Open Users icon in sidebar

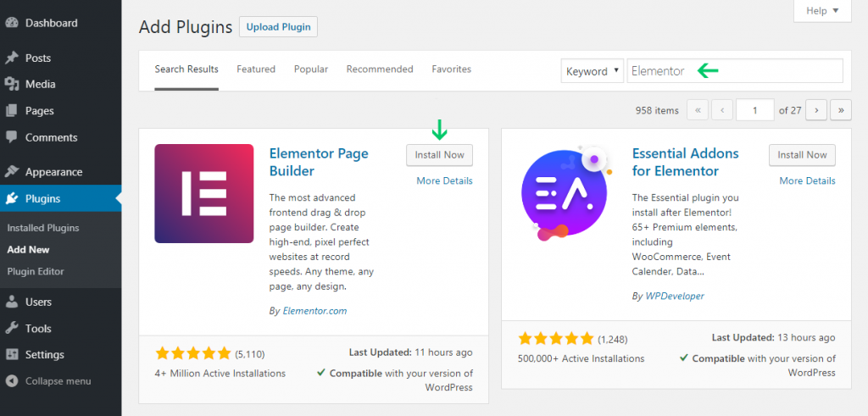[x=12, y=302]
